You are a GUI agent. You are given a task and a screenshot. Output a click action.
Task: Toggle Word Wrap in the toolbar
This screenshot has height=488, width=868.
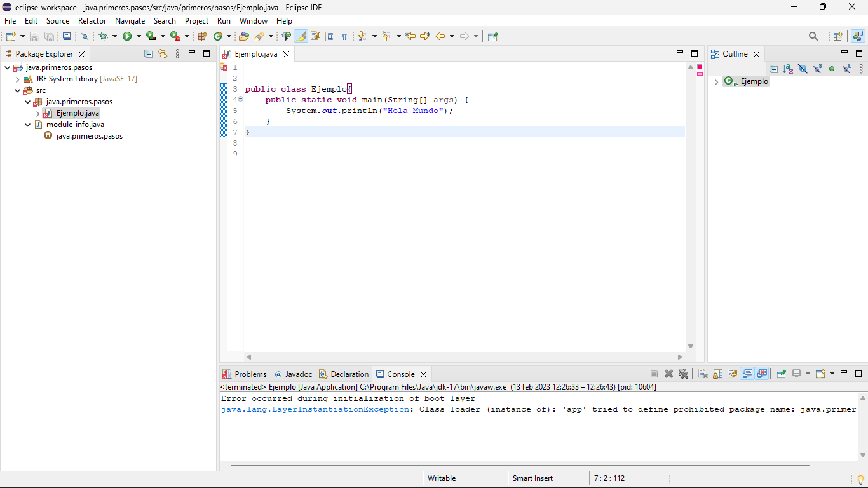coord(316,37)
